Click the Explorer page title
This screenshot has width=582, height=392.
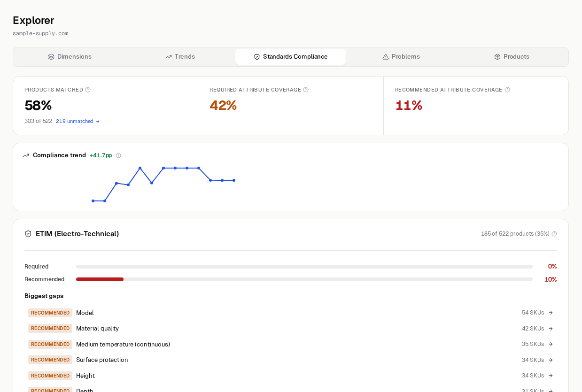coord(33,20)
